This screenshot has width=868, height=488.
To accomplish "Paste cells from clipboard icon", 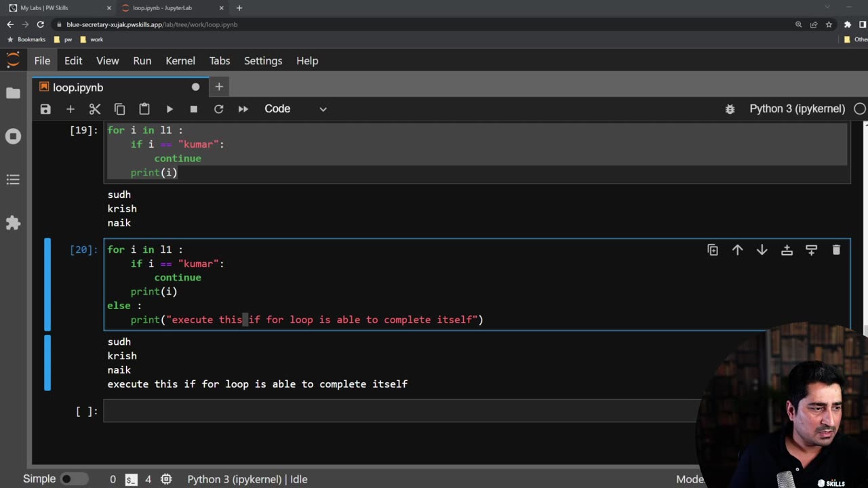I will (144, 109).
